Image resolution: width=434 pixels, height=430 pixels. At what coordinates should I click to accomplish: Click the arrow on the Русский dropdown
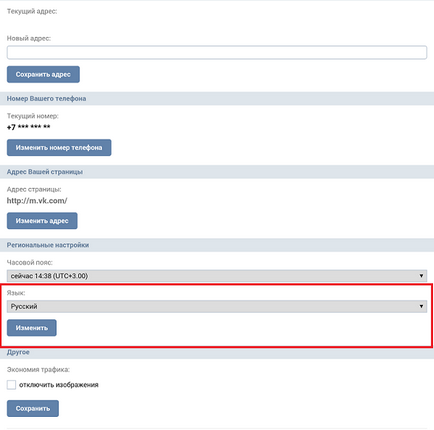pos(421,306)
